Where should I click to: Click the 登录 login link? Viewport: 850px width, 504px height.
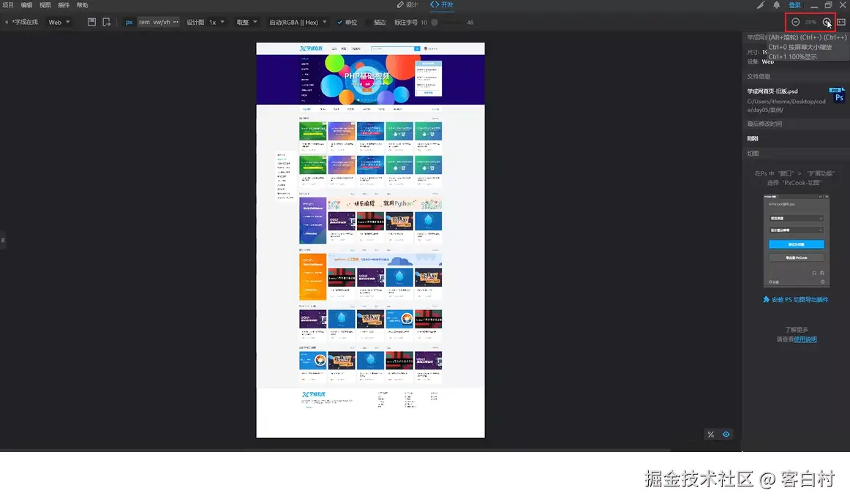coord(794,5)
